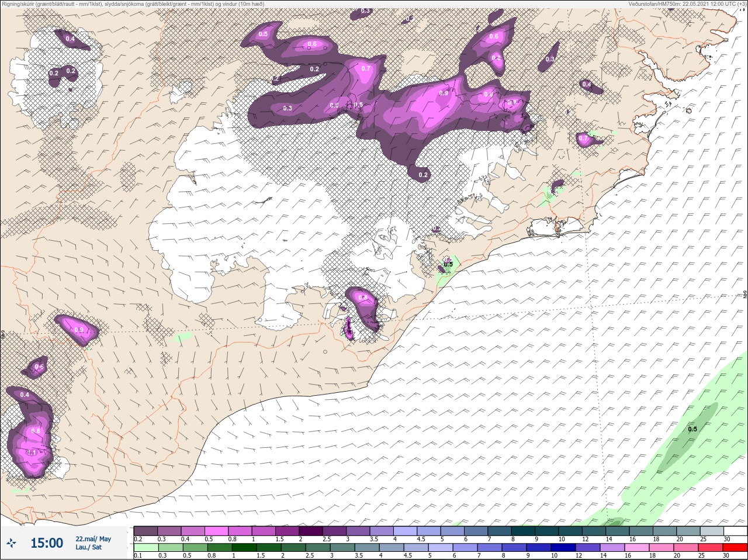This screenshot has width=748, height=560.
Task: Click the '0.1' label under rain legend
Action: point(138,556)
